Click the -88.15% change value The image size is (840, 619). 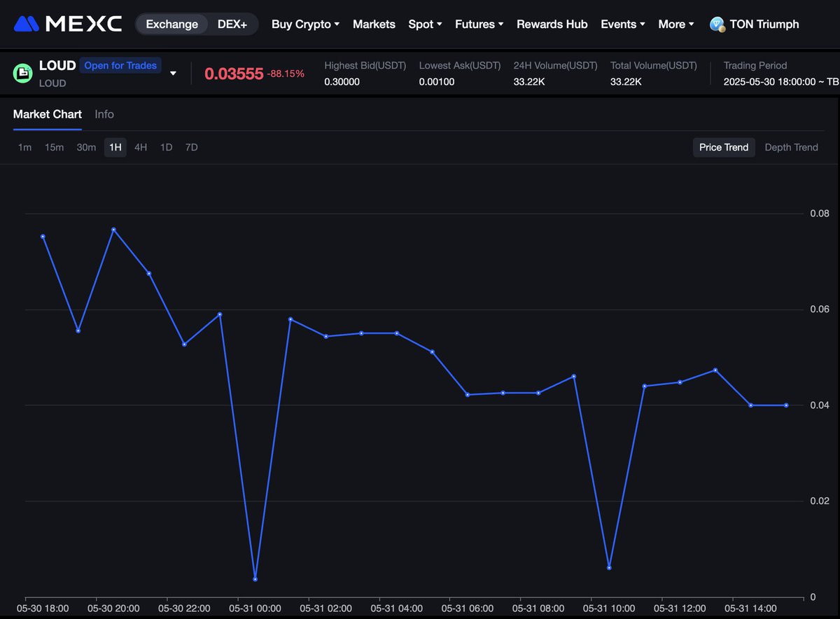pyautogui.click(x=286, y=74)
